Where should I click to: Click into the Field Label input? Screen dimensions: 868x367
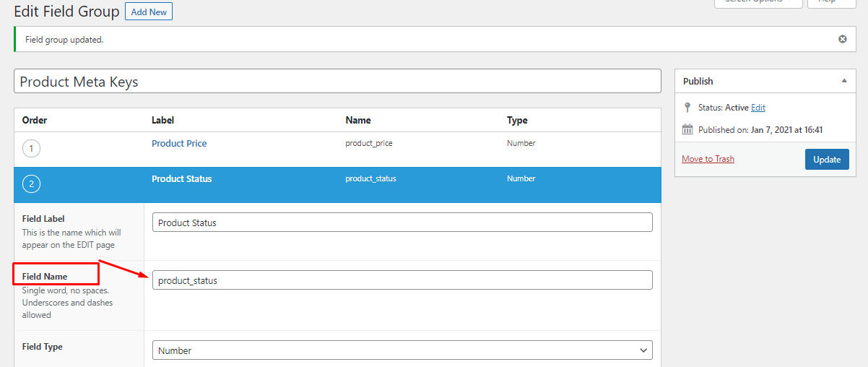point(402,223)
